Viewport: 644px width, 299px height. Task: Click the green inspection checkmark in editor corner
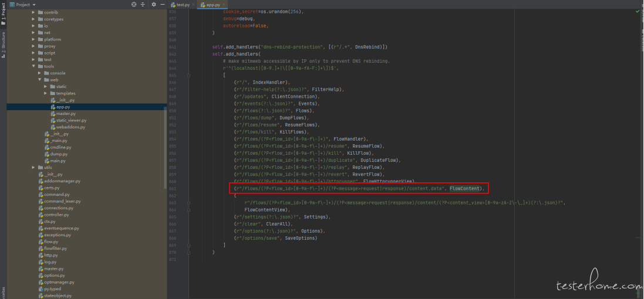[638, 12]
